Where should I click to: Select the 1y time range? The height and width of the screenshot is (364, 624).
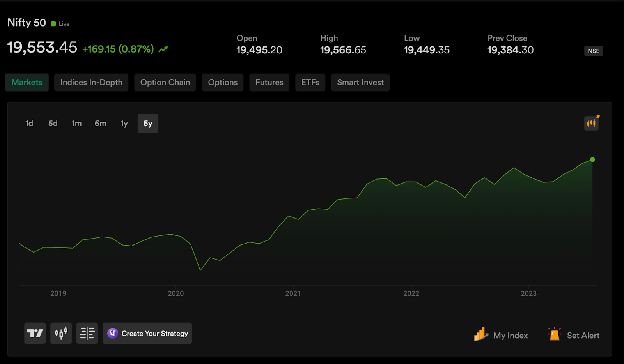pos(124,124)
